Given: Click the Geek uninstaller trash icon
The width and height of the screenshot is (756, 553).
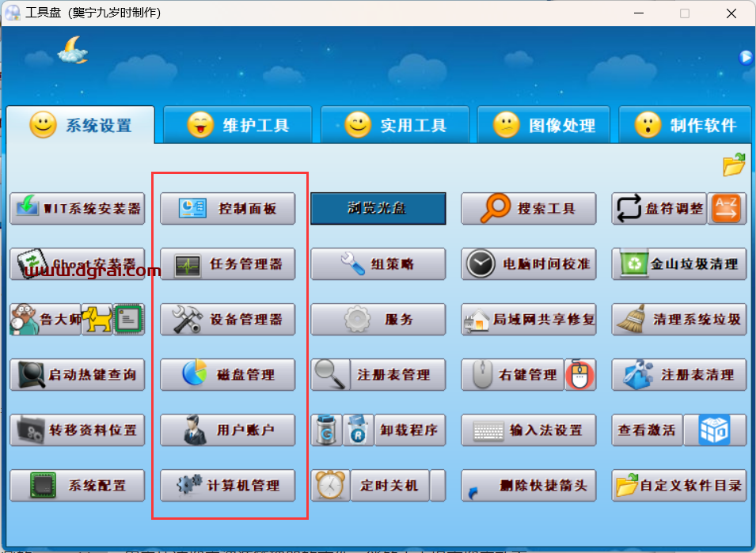Looking at the screenshot, I should tap(326, 430).
